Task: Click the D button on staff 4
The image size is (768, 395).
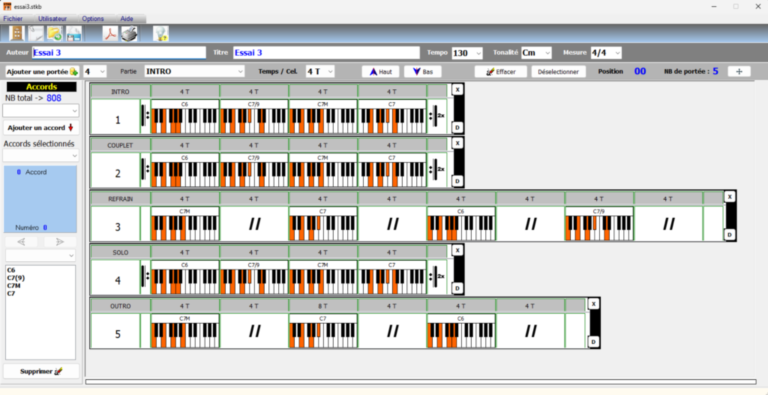Action: coord(457,288)
